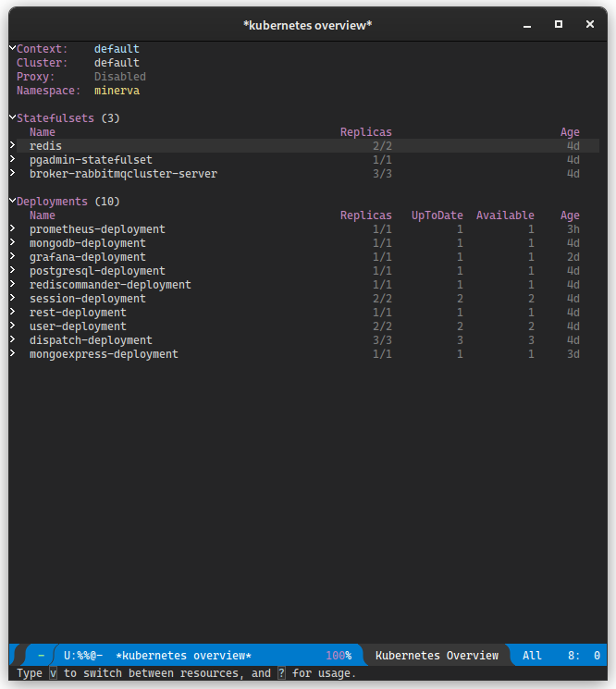Select mongodb-deployment name
Viewport: 616px width, 689px height.
point(88,243)
